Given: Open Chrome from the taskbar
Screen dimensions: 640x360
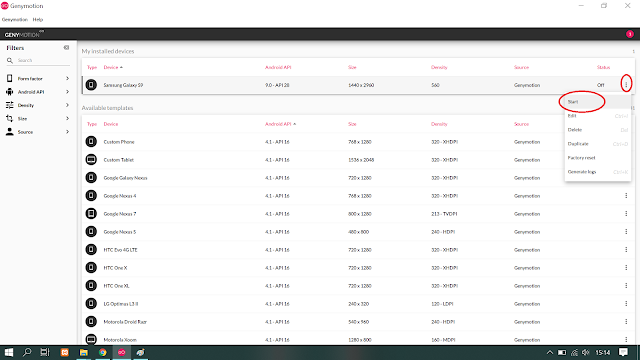Looking at the screenshot, I should tap(102, 352).
